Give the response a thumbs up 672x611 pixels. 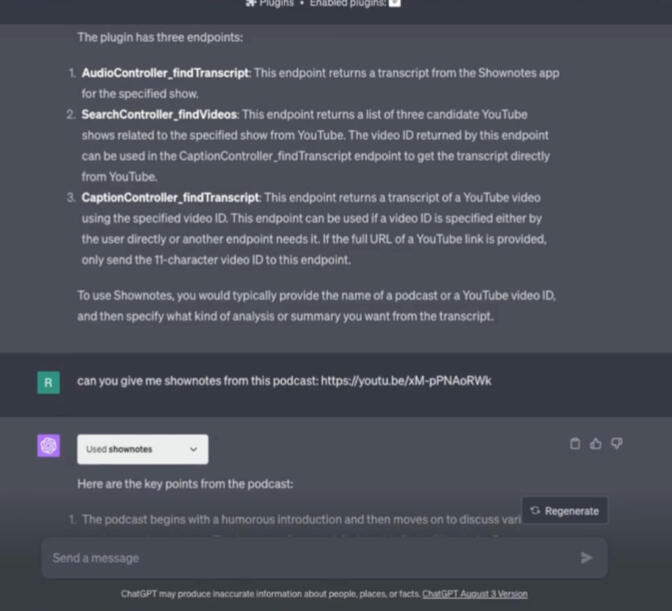[x=596, y=444]
